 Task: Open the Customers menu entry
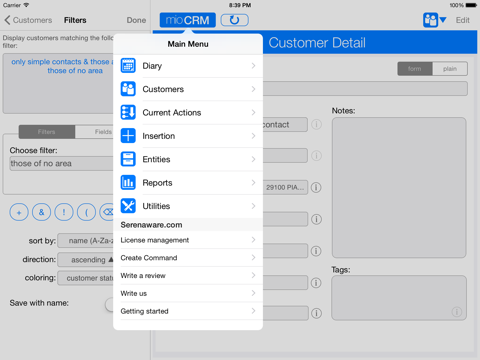188,89
